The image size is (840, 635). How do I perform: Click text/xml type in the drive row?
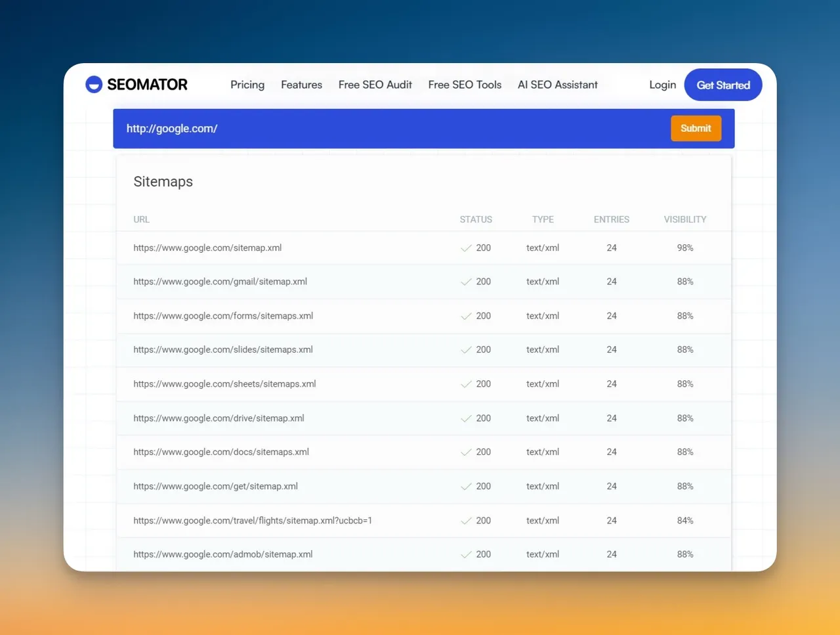[x=543, y=418]
